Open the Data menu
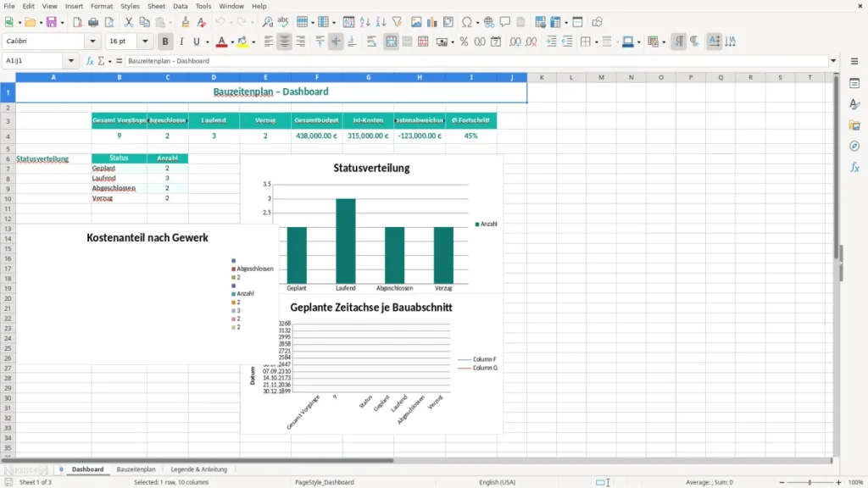This screenshot has height=488, width=868. [181, 6]
